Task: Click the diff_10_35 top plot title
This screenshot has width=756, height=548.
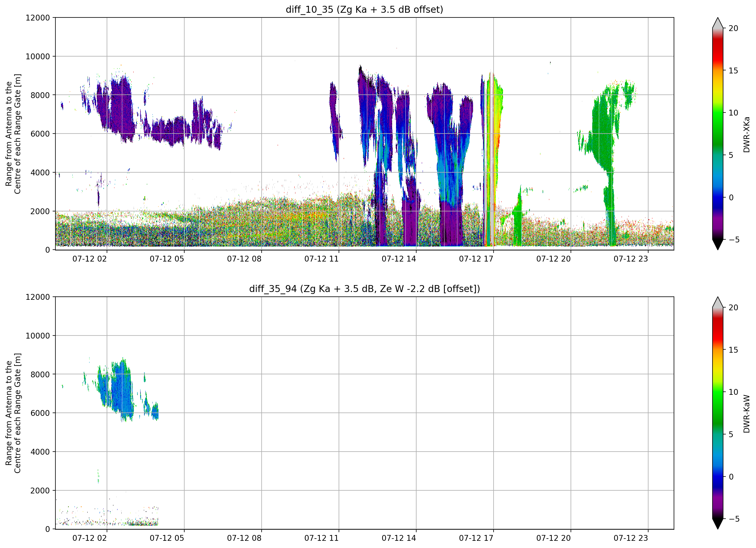Action: 364,9
